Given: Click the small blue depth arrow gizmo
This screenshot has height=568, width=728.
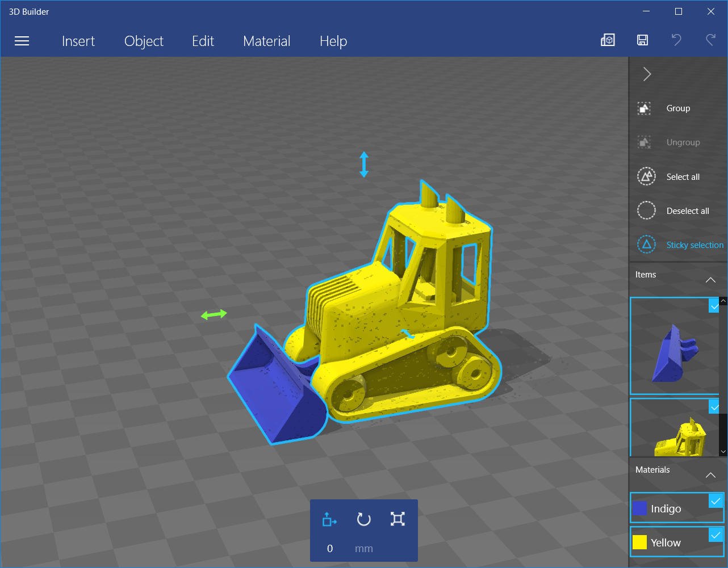Looking at the screenshot, I should click(408, 334).
